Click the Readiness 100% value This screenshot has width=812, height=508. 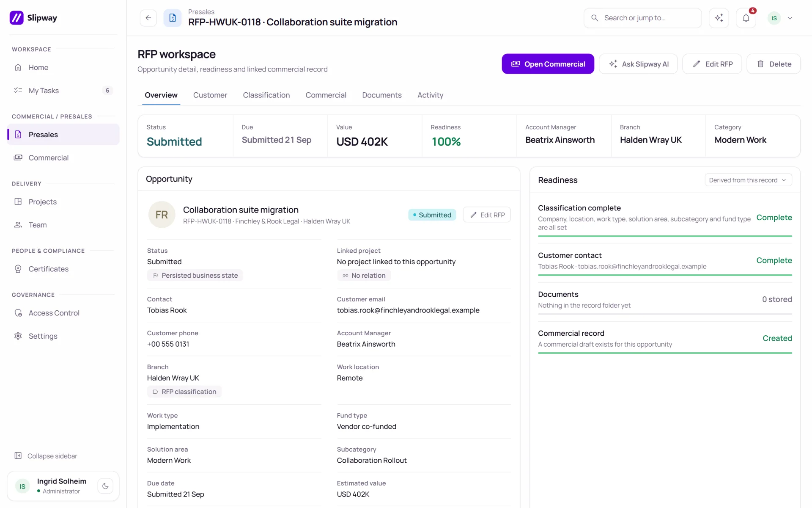click(446, 141)
